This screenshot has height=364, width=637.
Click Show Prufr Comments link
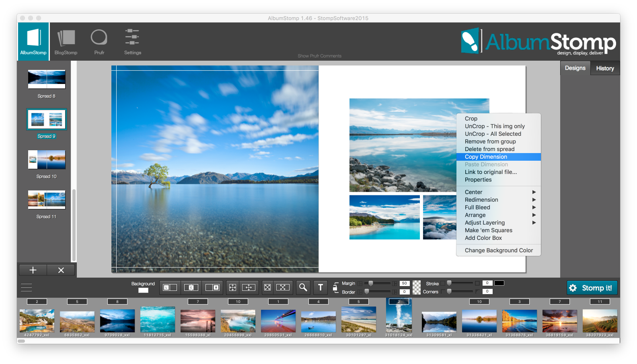coord(319,56)
